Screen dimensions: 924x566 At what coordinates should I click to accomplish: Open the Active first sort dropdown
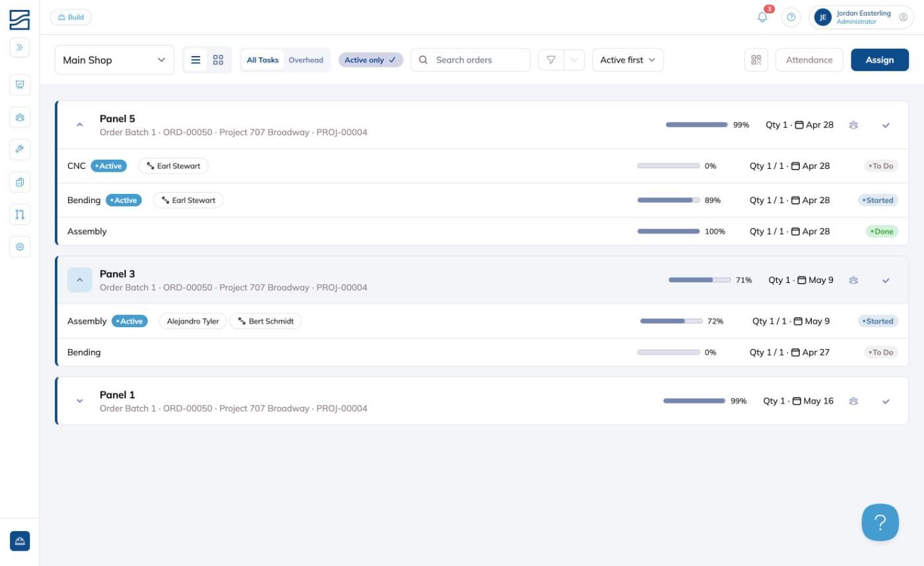click(628, 60)
